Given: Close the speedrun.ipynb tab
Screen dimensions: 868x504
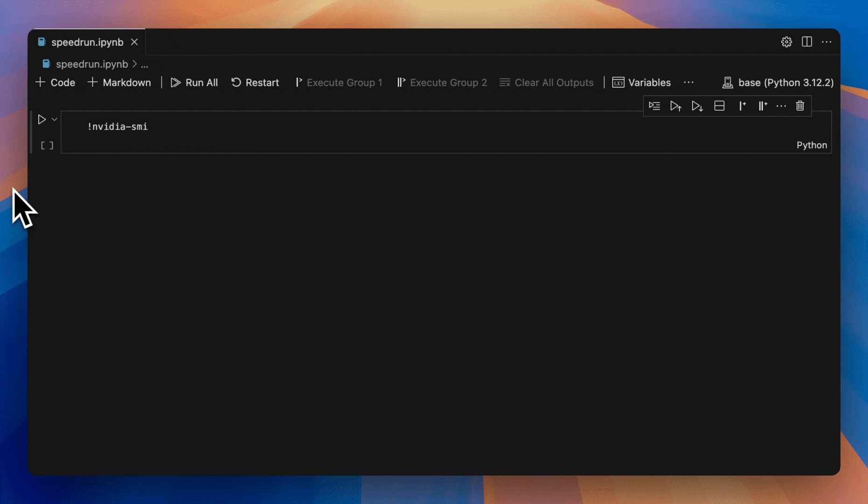Looking at the screenshot, I should pyautogui.click(x=134, y=42).
